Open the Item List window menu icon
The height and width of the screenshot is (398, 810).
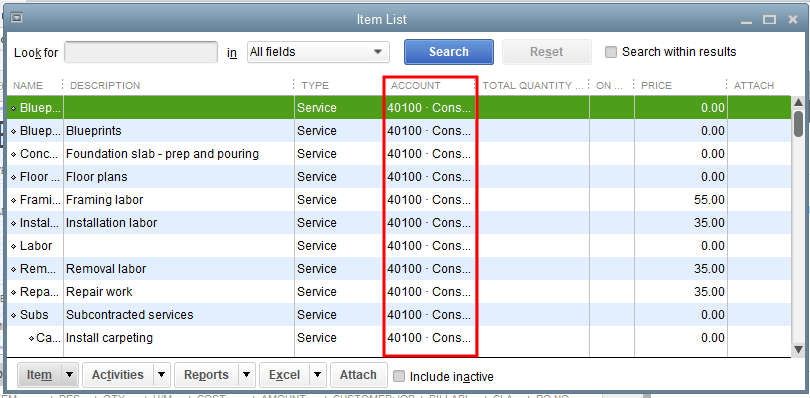(x=17, y=18)
